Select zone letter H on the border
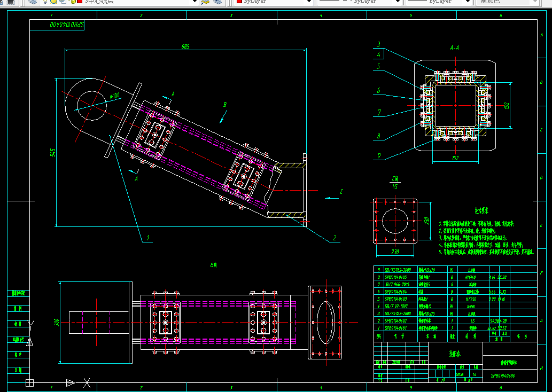Viewport: 552px width, 392px height. click(x=542, y=368)
